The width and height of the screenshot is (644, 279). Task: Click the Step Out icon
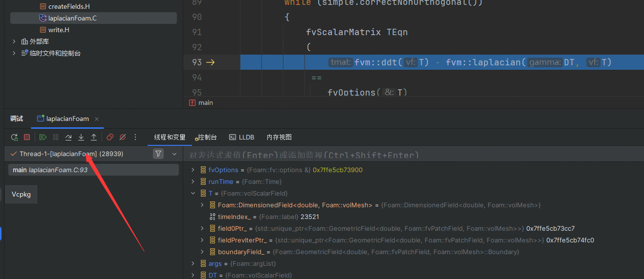94,138
